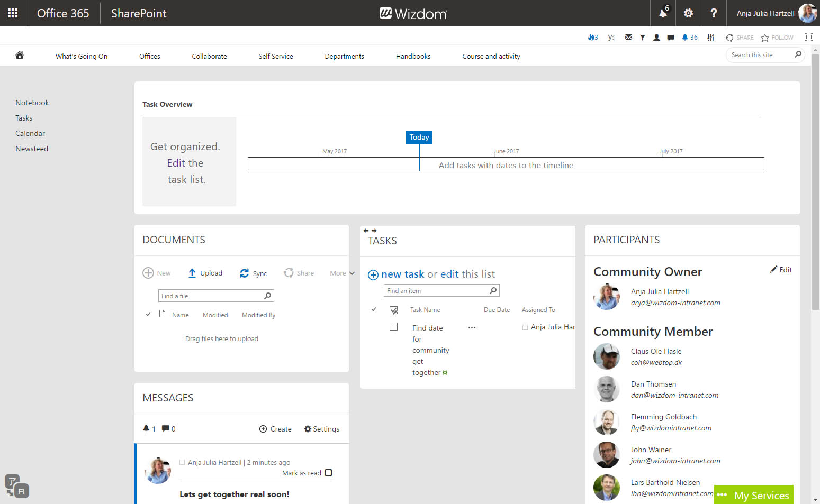
Task: Open the Course and activity menu
Action: point(491,56)
